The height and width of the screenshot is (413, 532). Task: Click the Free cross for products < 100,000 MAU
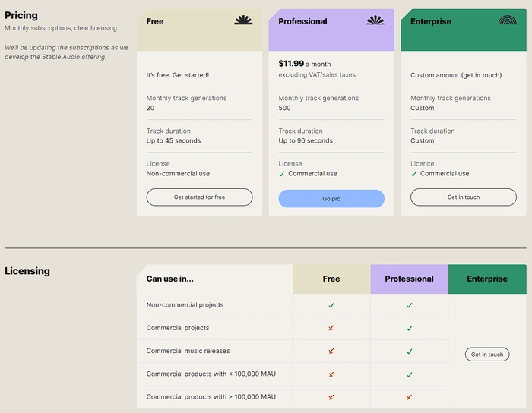click(331, 374)
